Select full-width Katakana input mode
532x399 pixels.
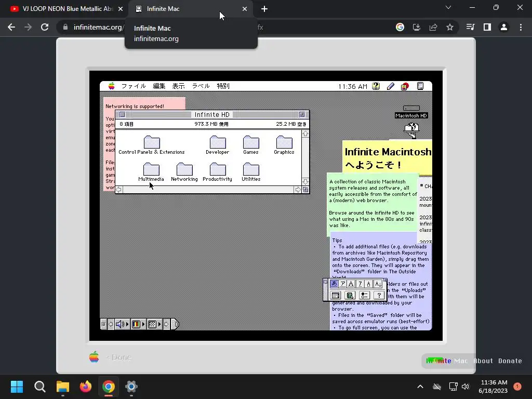(x=343, y=284)
